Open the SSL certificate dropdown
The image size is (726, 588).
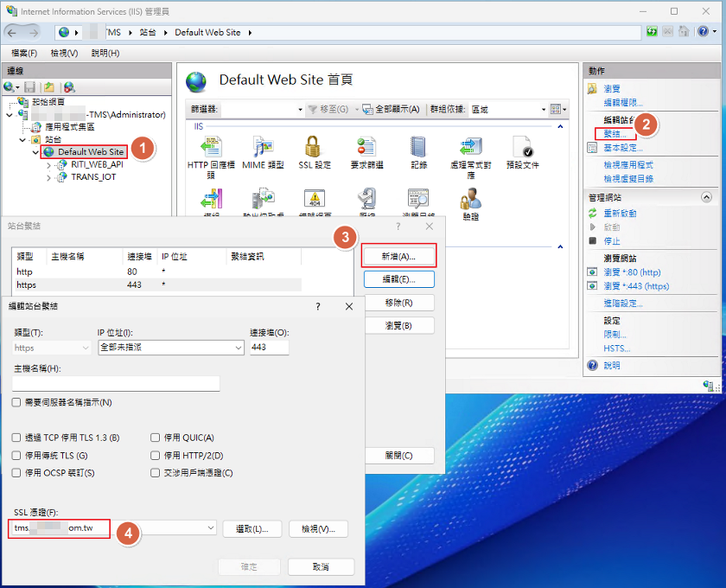click(x=211, y=527)
